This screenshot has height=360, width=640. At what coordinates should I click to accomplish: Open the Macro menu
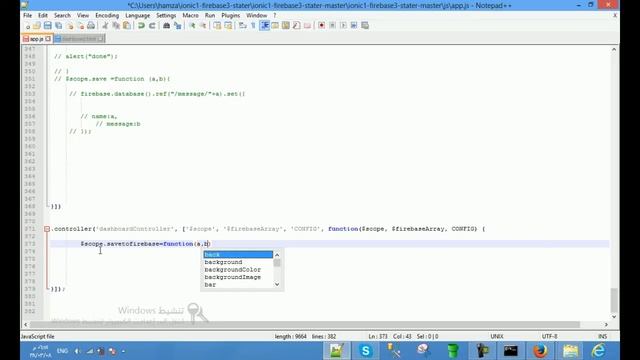(190, 16)
